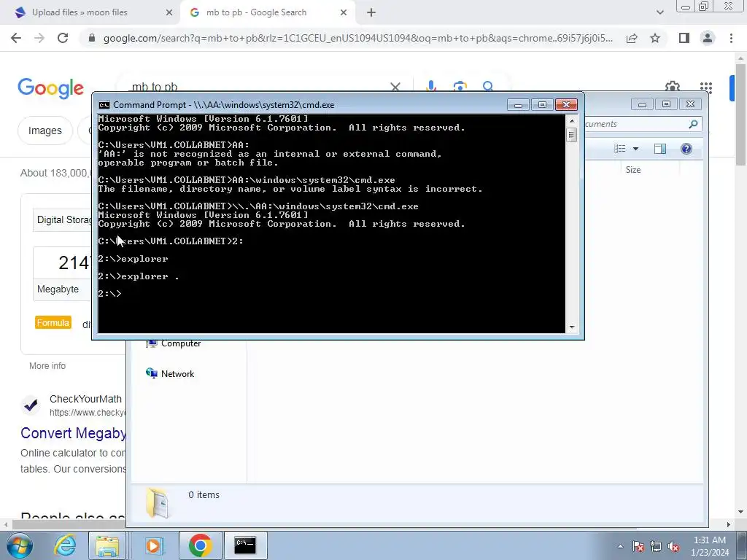Open network status tray icon

656,547
